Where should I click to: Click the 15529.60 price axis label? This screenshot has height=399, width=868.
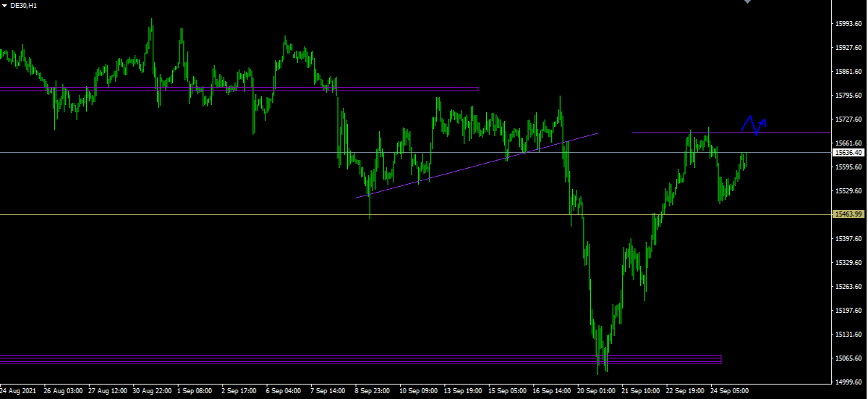tap(848, 191)
